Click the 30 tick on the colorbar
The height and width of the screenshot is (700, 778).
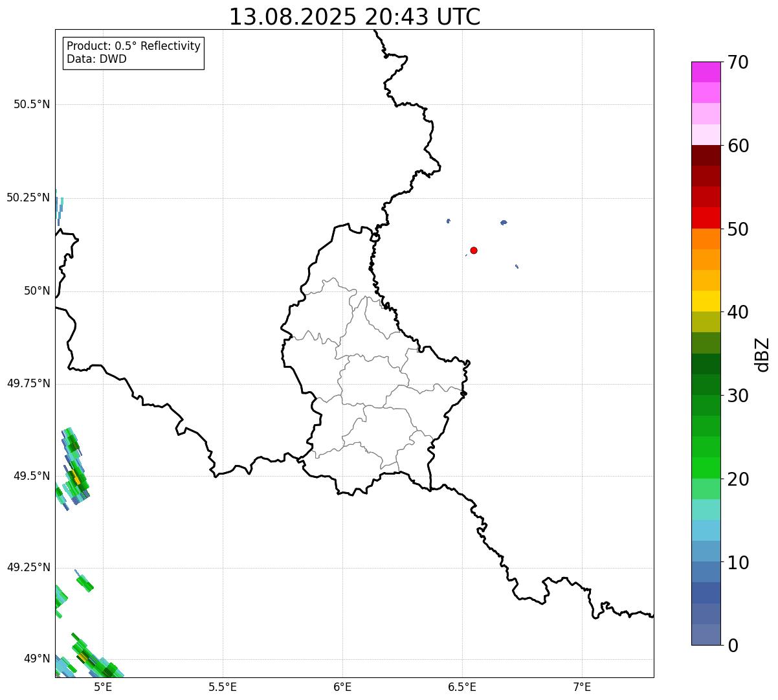point(738,396)
